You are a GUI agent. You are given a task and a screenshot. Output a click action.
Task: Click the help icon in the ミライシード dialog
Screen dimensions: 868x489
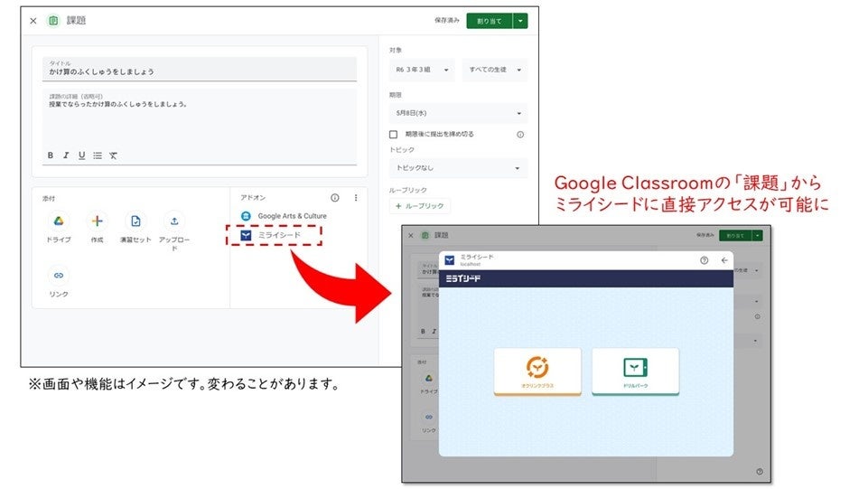point(705,260)
